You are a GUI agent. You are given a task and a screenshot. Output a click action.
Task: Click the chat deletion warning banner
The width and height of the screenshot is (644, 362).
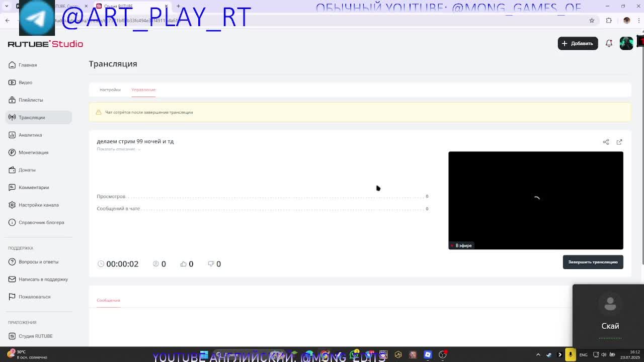click(x=360, y=112)
